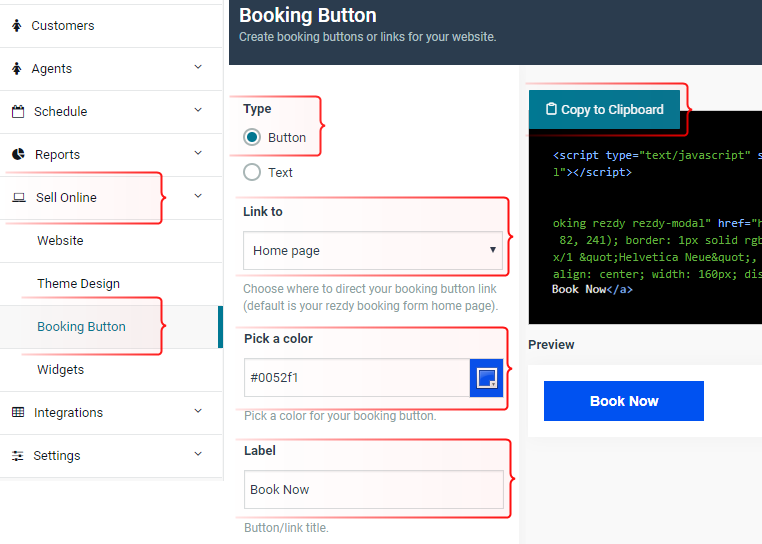Click the Preview section heading
This screenshot has width=762, height=544.
coord(551,345)
